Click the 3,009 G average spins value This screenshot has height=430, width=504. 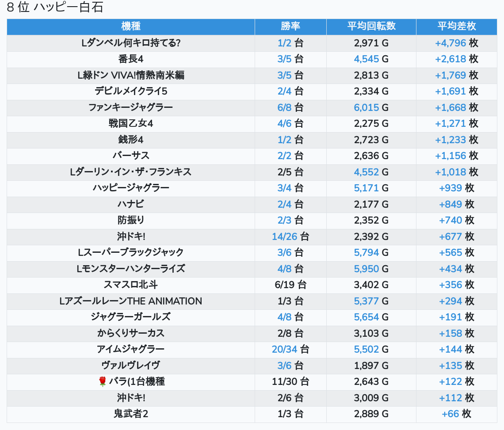click(x=371, y=398)
